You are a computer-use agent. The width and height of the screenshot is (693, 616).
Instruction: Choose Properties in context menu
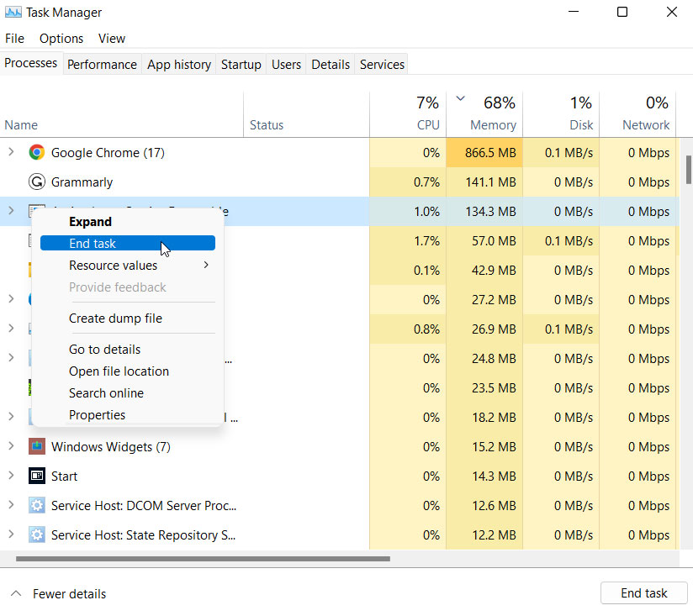(128, 414)
